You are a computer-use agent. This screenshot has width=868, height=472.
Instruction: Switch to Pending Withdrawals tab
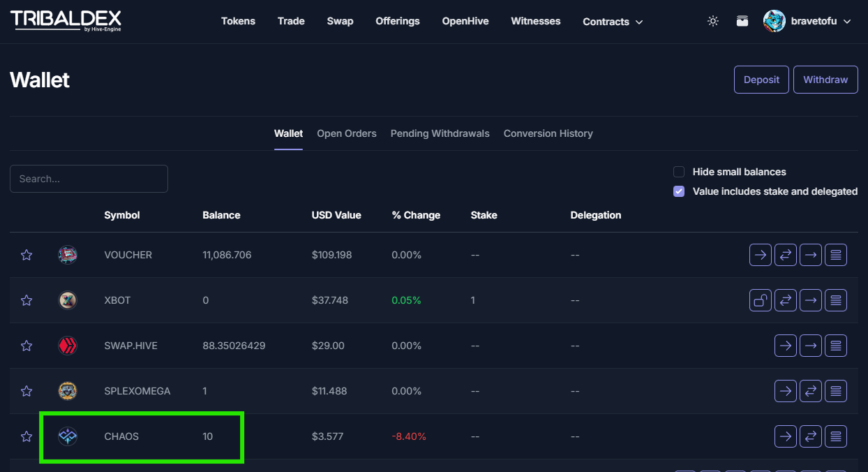point(440,133)
